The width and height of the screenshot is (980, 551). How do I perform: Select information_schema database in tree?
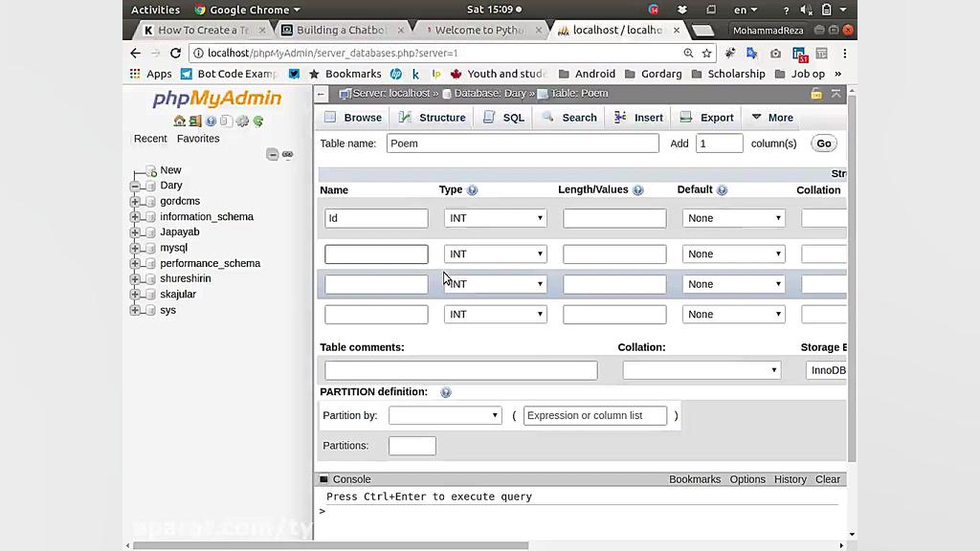[207, 217]
